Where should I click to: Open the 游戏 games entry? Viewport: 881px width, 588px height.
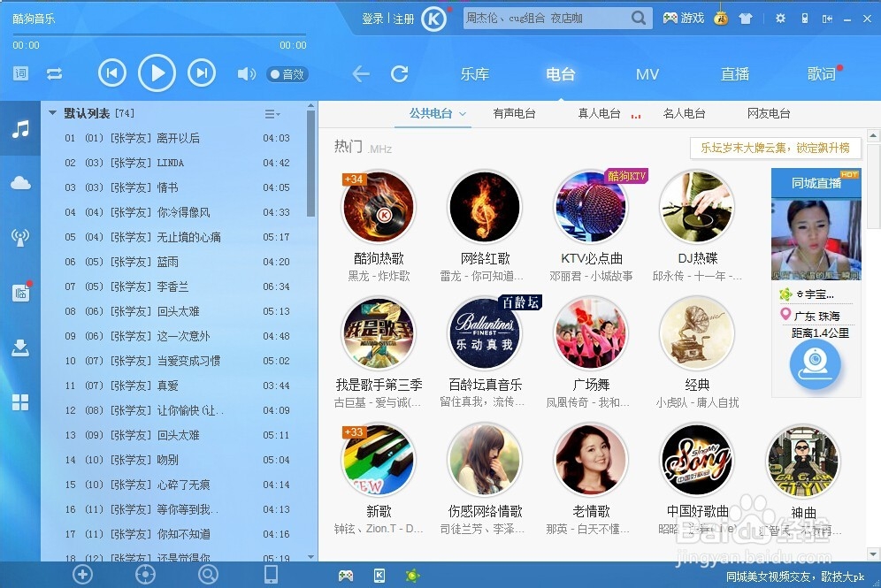pos(683,18)
